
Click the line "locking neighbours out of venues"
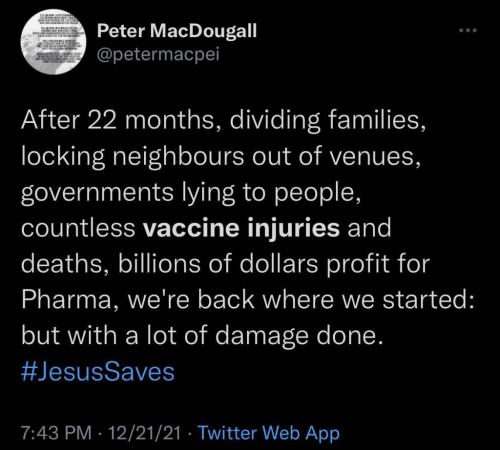pos(218,156)
